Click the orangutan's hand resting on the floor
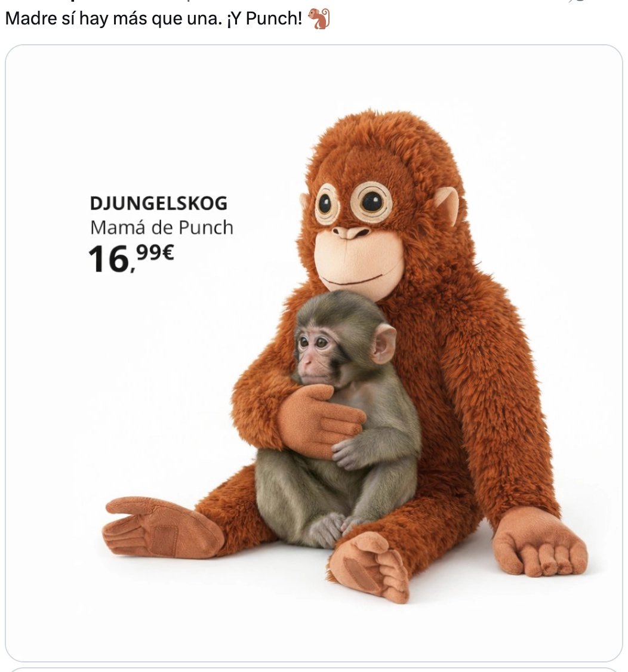 (x=539, y=544)
